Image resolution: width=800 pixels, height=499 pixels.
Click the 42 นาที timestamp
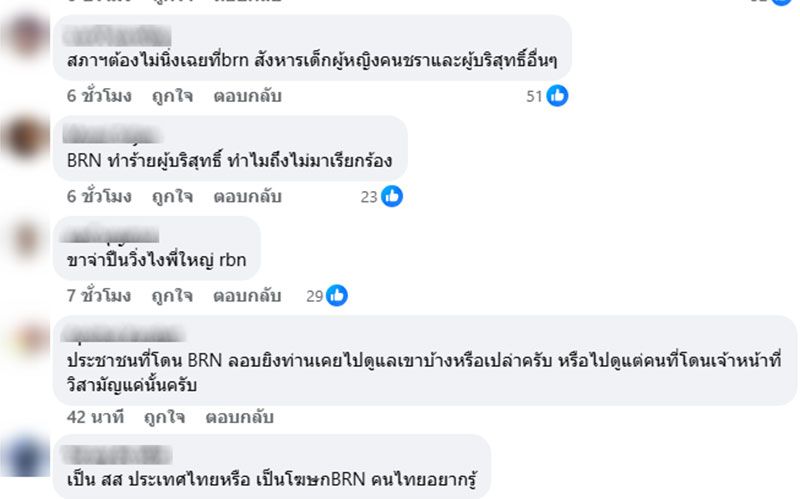click(x=94, y=416)
